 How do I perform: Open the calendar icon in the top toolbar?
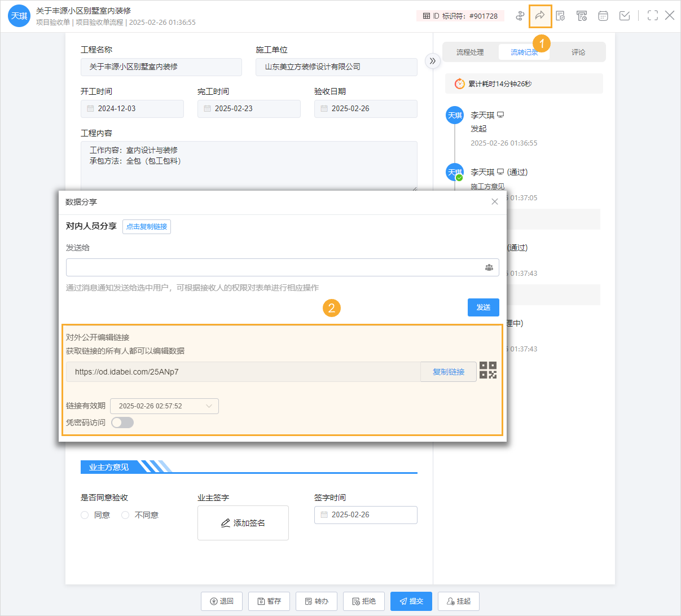click(603, 16)
